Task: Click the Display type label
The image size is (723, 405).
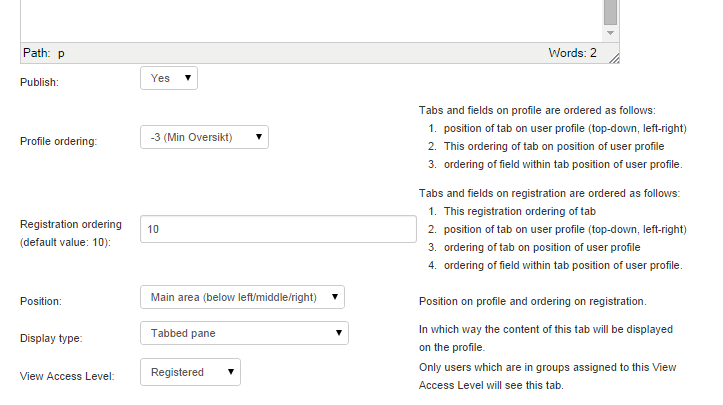Action: pos(51,338)
